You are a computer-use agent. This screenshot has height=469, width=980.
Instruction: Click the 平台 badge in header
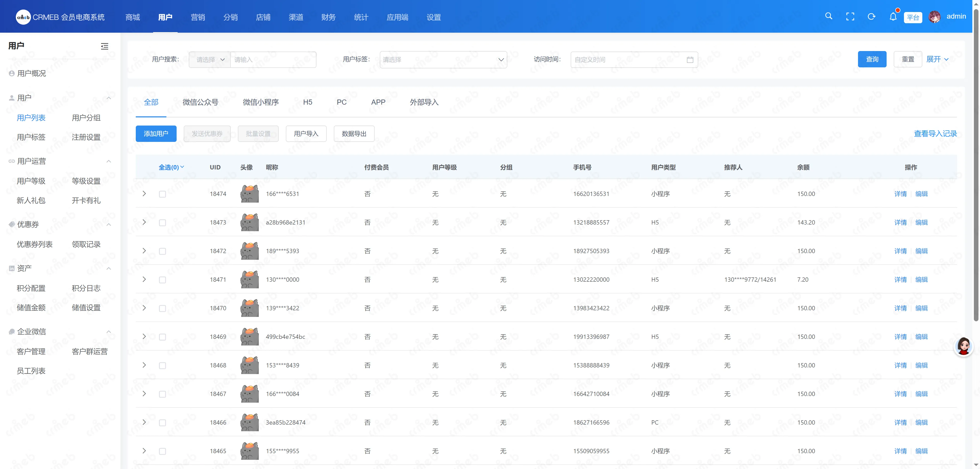tap(913, 18)
